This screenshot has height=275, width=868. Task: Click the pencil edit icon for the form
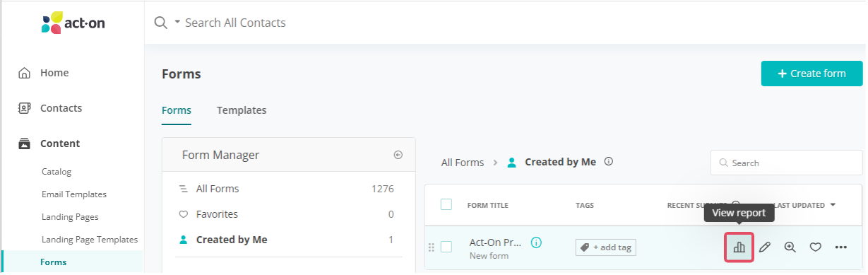click(764, 247)
